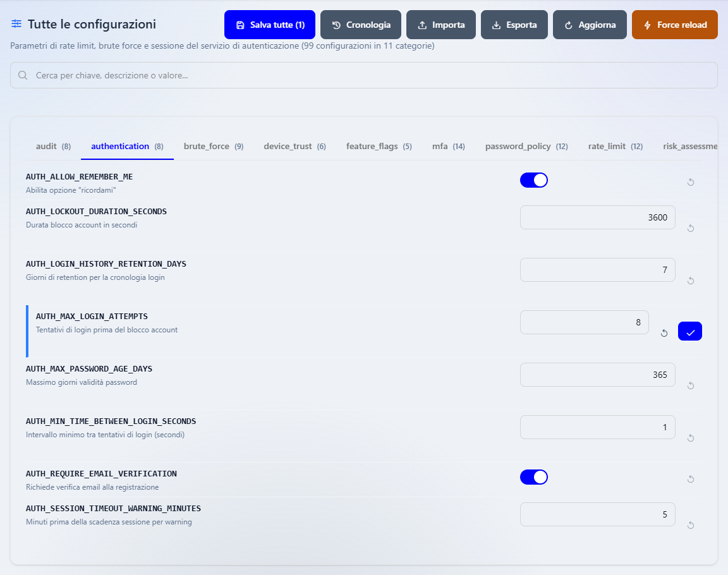Edit the lockout duration field showing 3600
Image resolution: width=728 pixels, height=575 pixels.
point(598,217)
